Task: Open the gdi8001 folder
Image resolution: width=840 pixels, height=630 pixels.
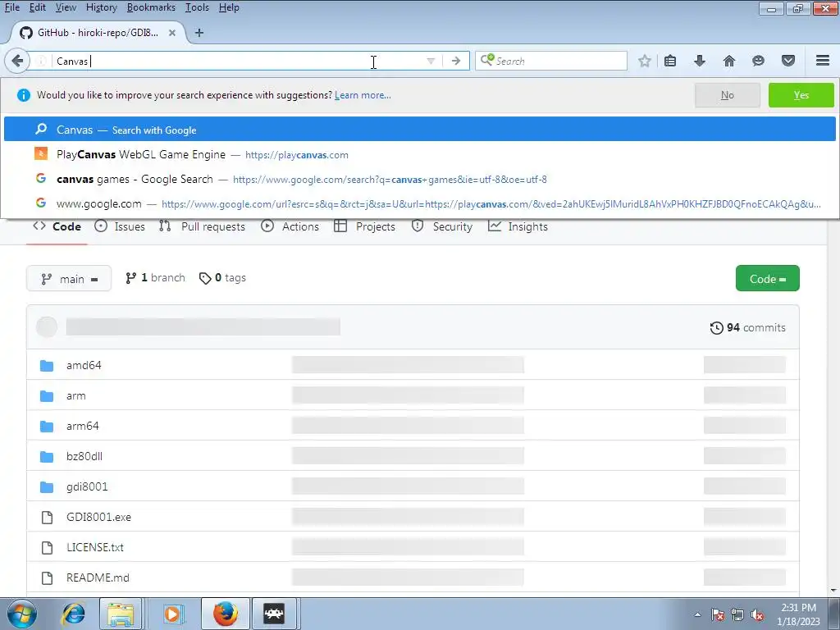Action: tap(87, 486)
